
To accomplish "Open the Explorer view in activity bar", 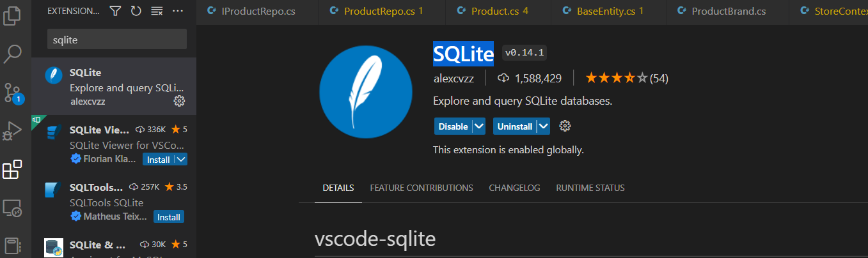I will (x=12, y=15).
